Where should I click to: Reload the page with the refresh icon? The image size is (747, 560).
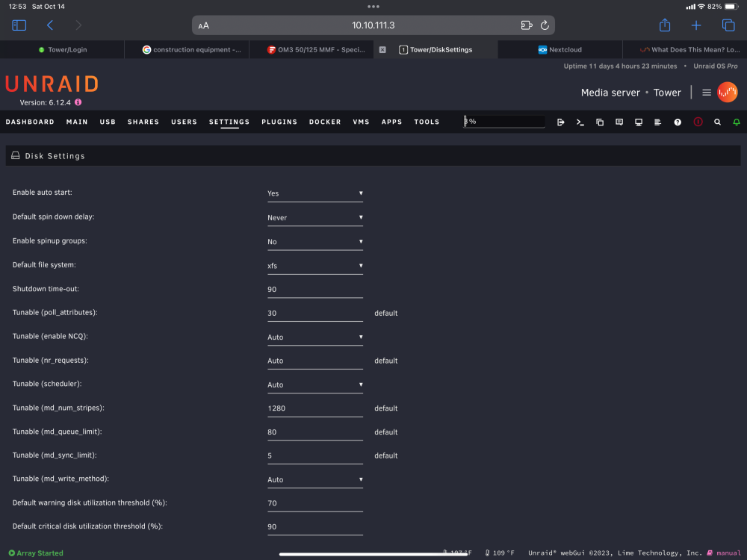(x=545, y=25)
